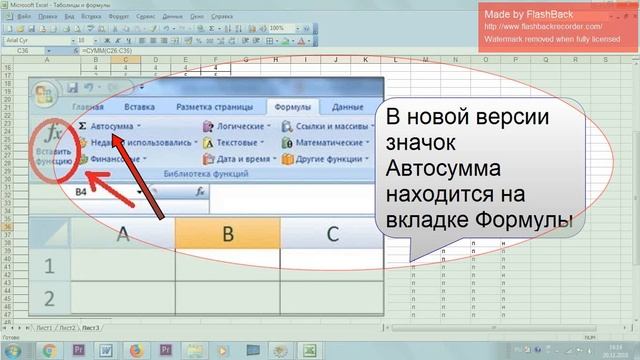Launch Firefox from the taskbar
This screenshot has width=640, height=360.
point(136,351)
